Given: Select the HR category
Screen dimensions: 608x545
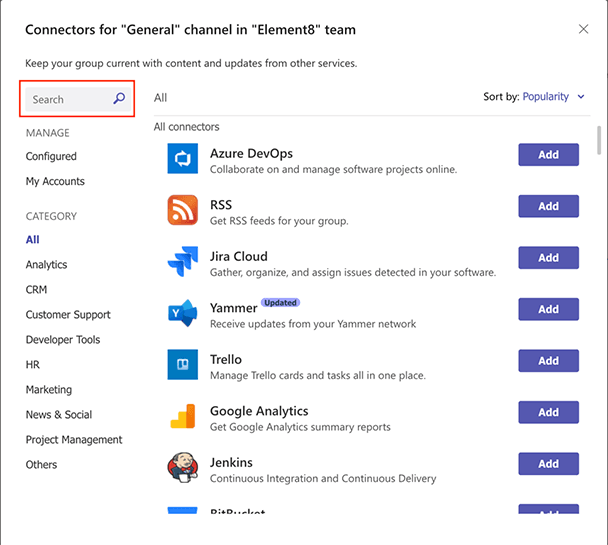Looking at the screenshot, I should [33, 365].
